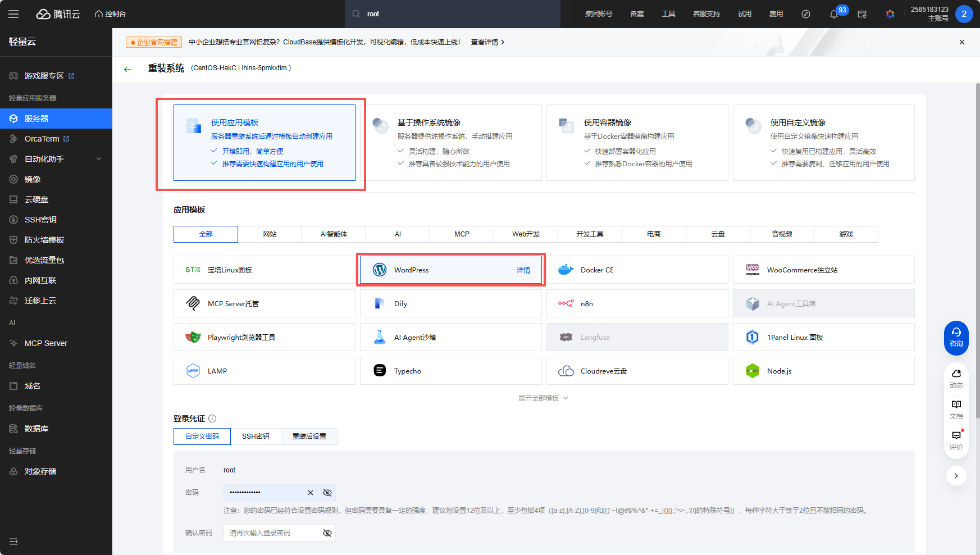Open 控制台 console link in header
Viewport: 980px width, 555px height.
coord(110,14)
